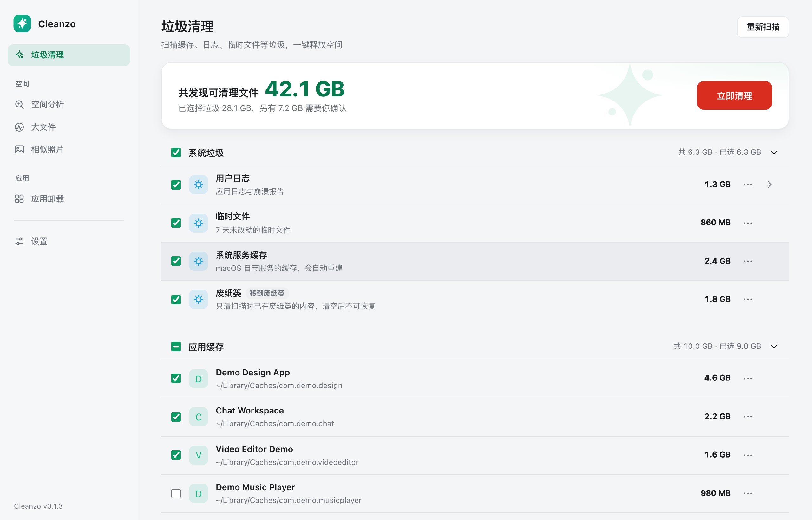Click the gear icon of 临时文件 row

(x=199, y=223)
